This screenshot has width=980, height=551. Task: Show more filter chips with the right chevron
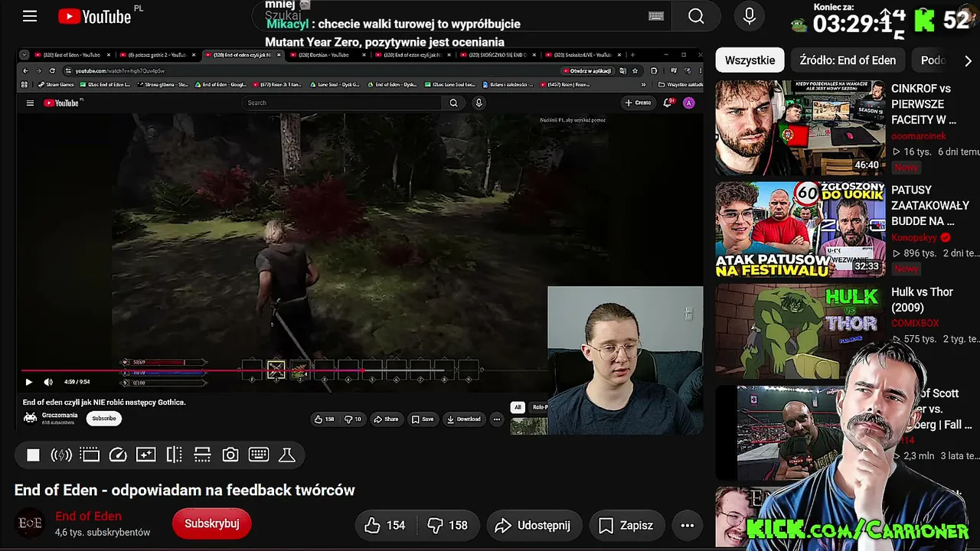[968, 60]
